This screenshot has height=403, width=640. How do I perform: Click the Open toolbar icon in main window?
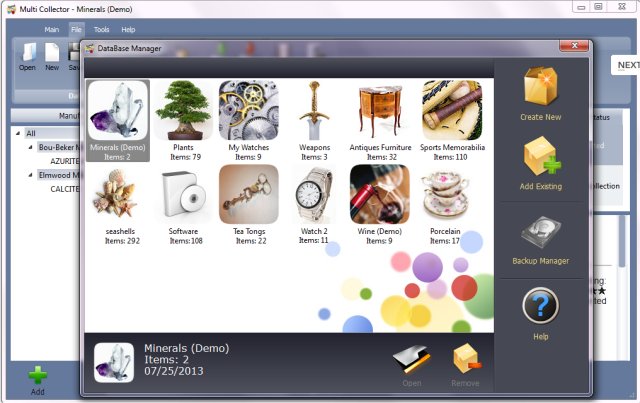28,53
